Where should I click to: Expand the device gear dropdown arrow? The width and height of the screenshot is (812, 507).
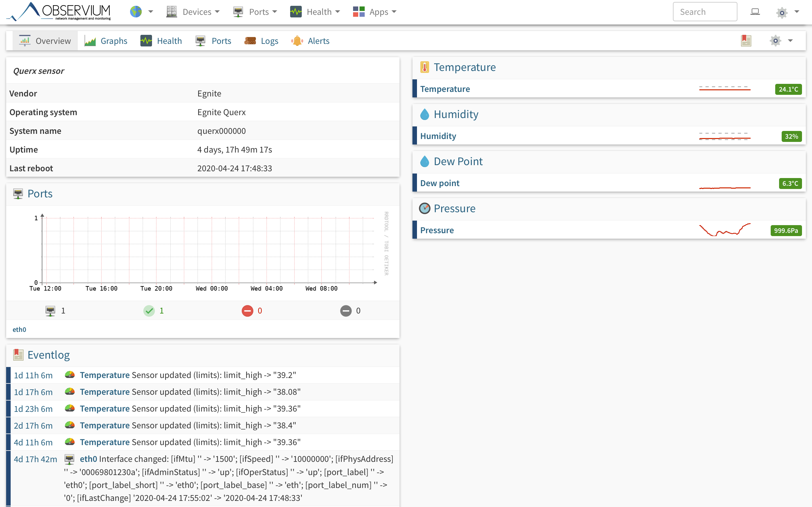tap(790, 41)
